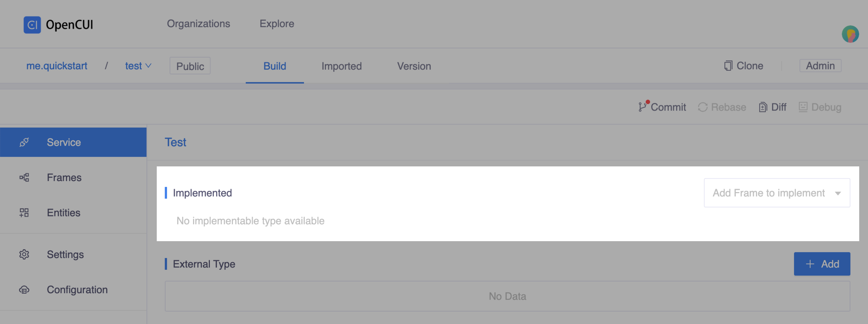
Task: Switch to the Imported tab
Action: [x=341, y=66]
